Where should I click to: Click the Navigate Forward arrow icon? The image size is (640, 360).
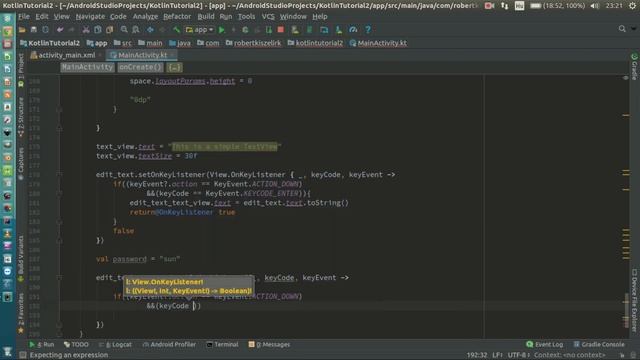pos(162,30)
